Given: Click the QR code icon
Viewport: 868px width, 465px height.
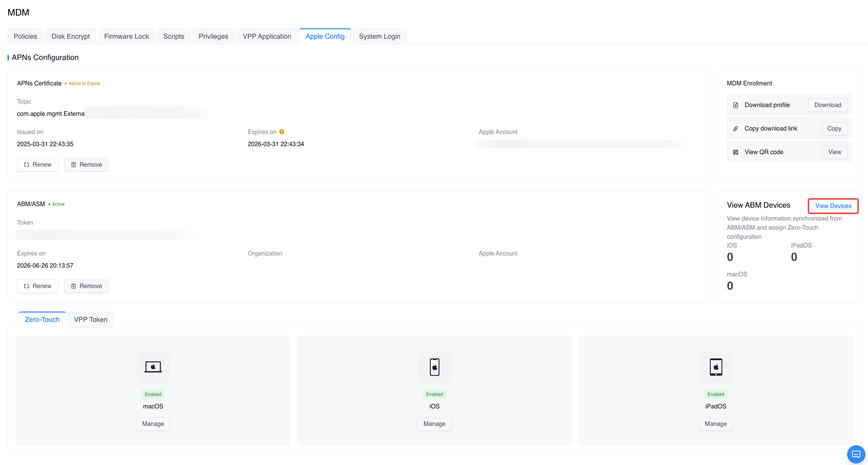Looking at the screenshot, I should pos(736,152).
